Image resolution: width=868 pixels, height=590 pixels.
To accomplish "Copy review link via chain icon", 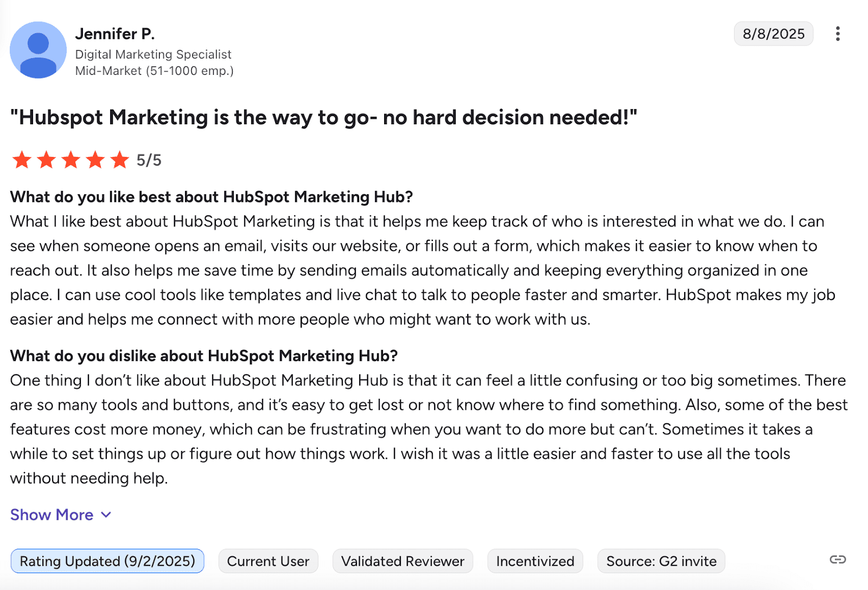I will click(x=838, y=560).
